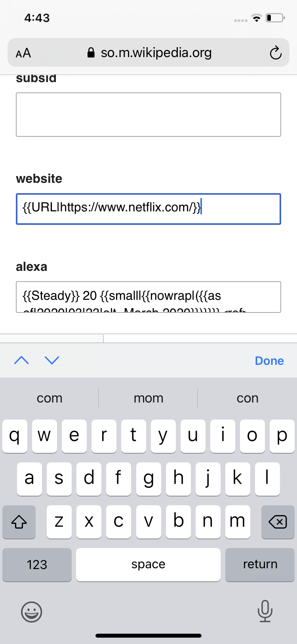
Task: Open the emoji keyboard
Action: click(x=31, y=611)
